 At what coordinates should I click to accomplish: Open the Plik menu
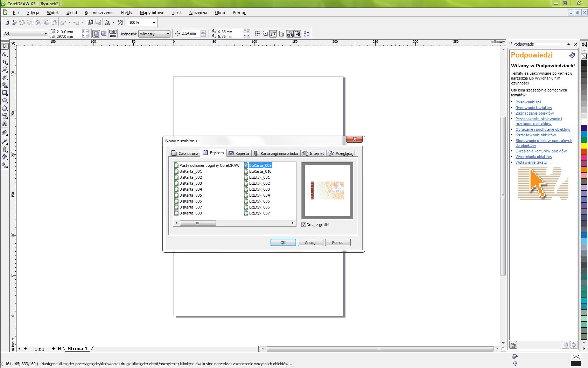tap(16, 13)
